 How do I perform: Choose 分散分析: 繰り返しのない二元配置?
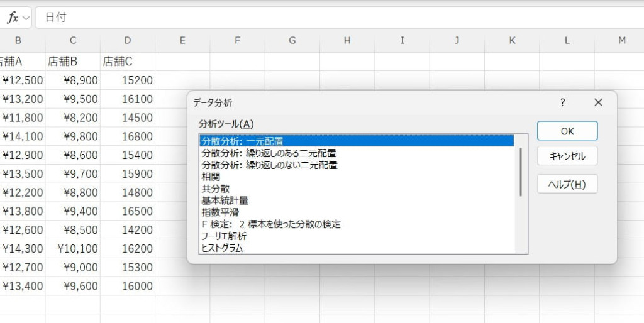pyautogui.click(x=269, y=165)
